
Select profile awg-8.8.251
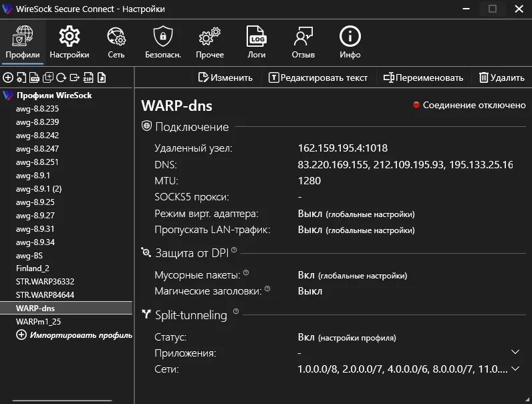click(37, 162)
